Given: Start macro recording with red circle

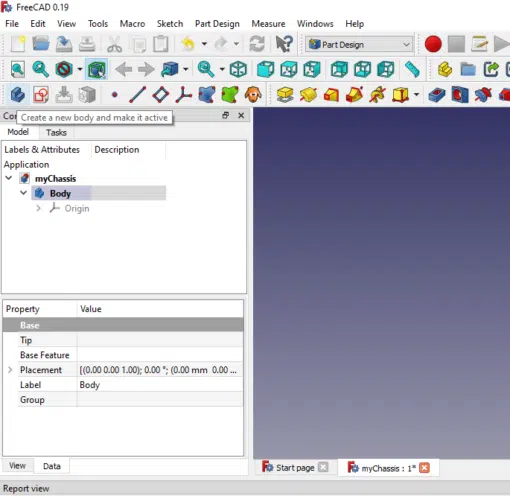Looking at the screenshot, I should 433,44.
